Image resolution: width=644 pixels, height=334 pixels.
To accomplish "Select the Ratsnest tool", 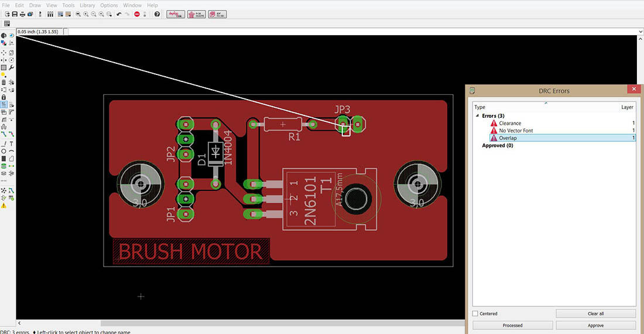I will tap(4, 190).
